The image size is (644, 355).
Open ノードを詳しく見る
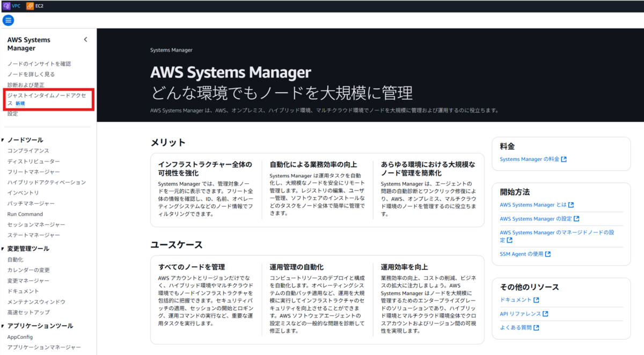(31, 75)
